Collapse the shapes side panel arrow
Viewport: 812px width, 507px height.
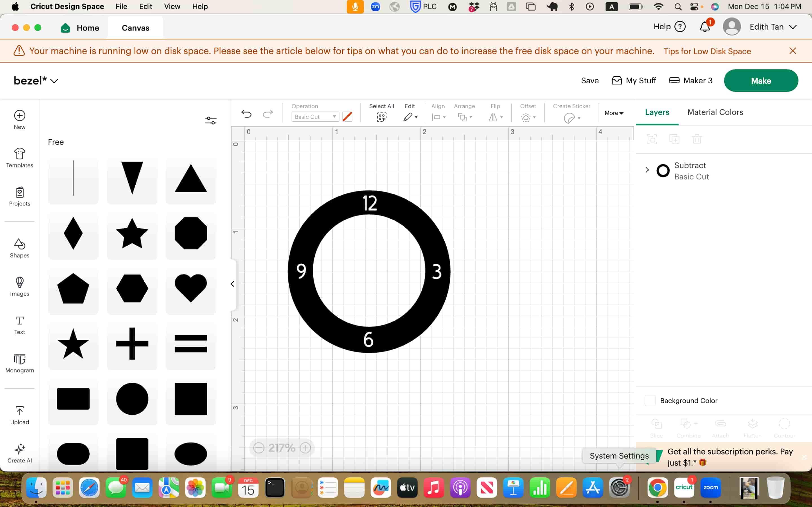[x=232, y=284]
